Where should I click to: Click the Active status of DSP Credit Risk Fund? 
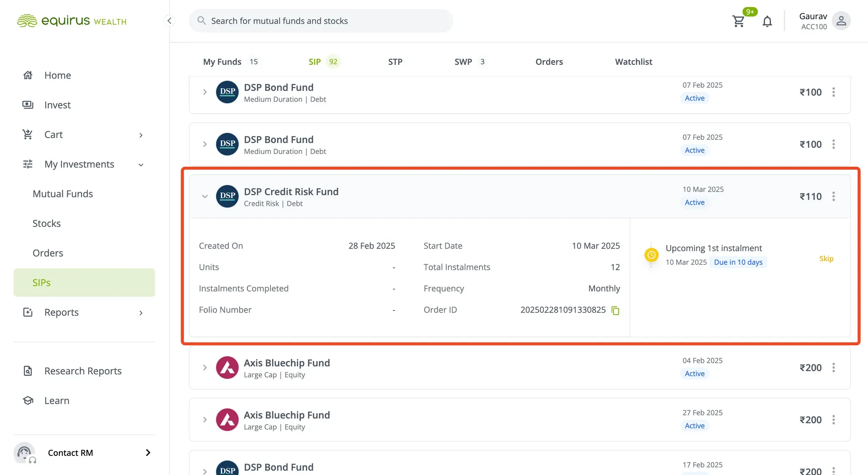pos(695,203)
